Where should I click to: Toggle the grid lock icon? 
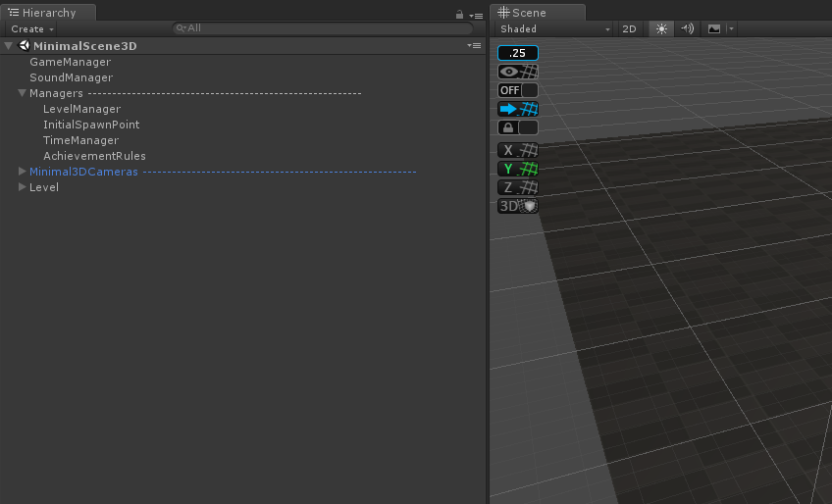click(x=518, y=127)
